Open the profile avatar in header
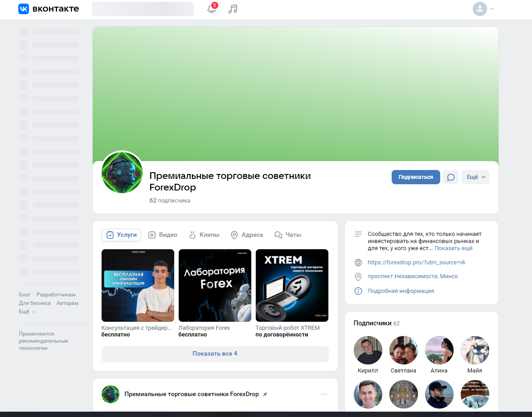 pos(480,9)
